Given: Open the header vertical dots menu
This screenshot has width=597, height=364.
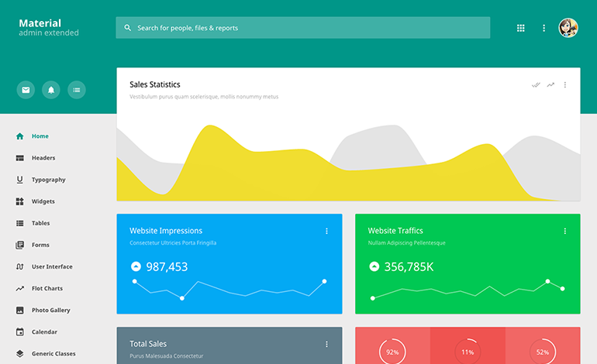Looking at the screenshot, I should [x=544, y=28].
